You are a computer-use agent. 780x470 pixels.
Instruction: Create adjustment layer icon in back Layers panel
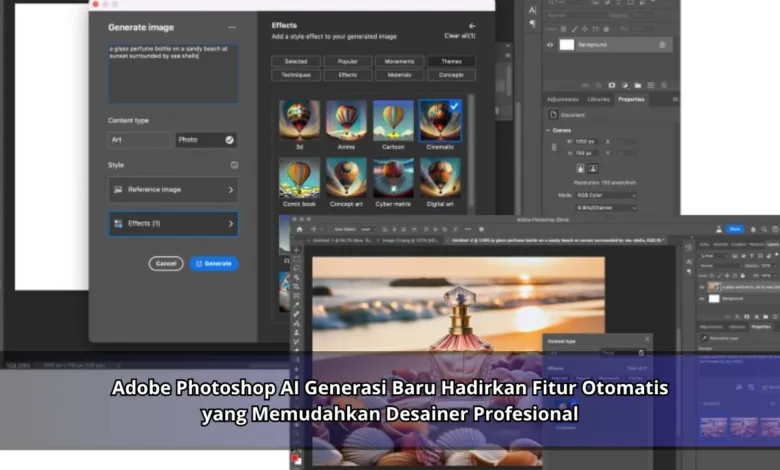(x=625, y=86)
